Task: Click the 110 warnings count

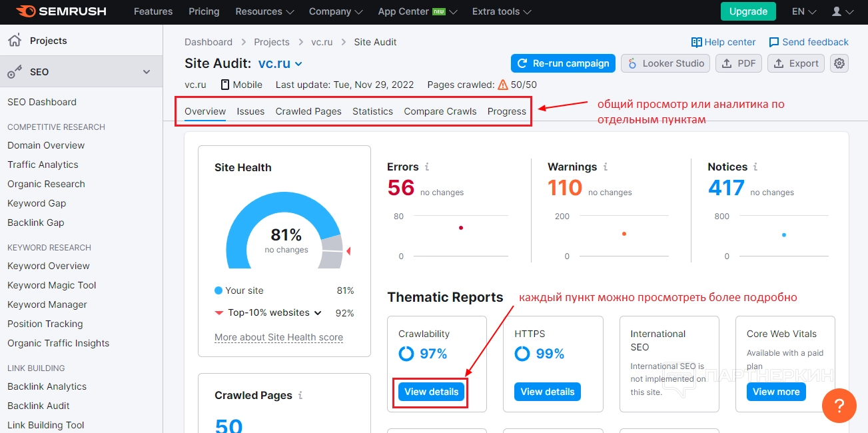Action: (565, 188)
